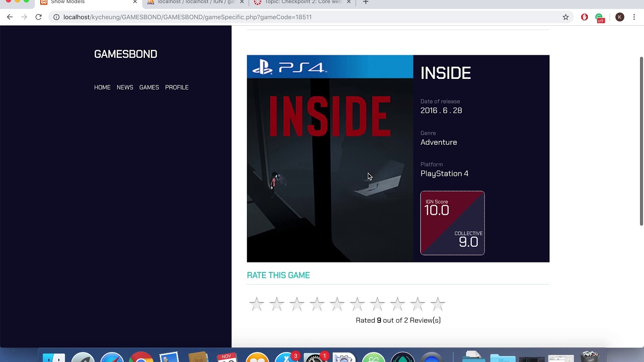Click the Collective 9.0 score

[468, 242]
